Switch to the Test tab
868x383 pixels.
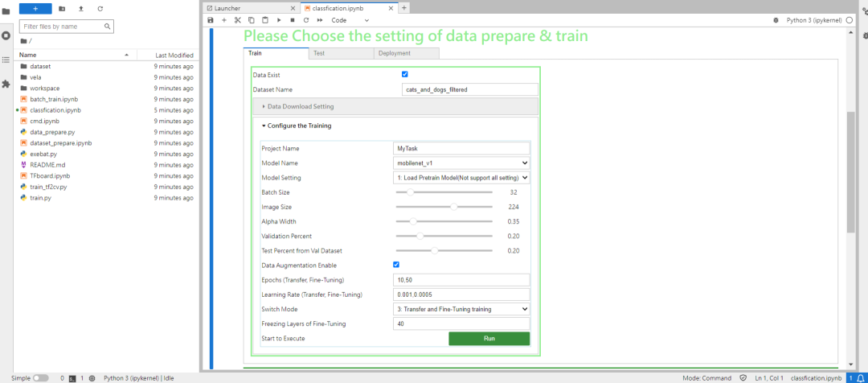pos(341,53)
